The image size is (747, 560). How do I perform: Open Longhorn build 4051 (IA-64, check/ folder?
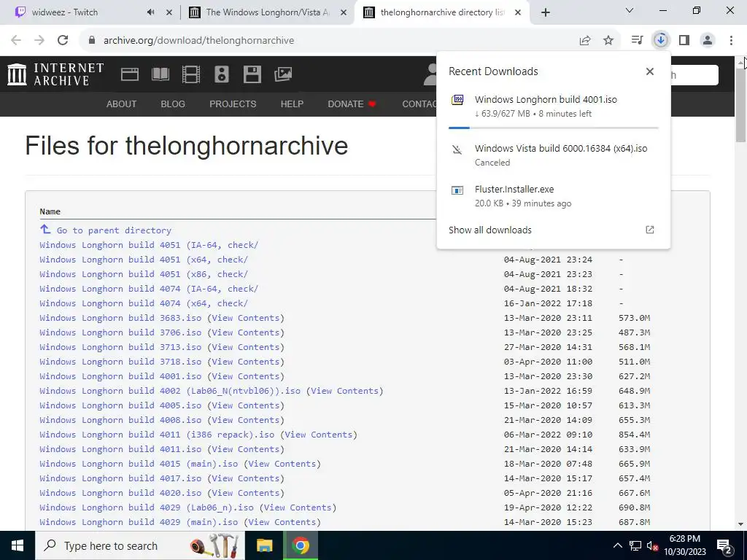click(x=149, y=245)
